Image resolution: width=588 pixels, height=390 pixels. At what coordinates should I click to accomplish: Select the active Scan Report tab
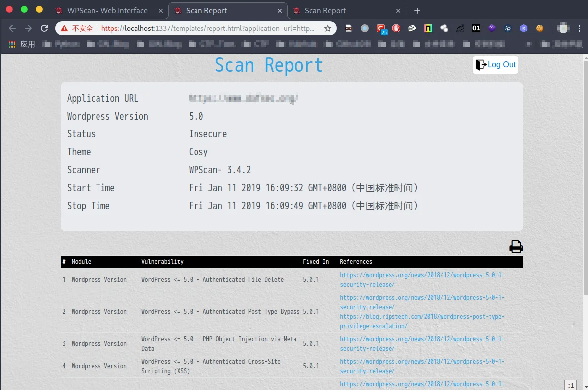click(228, 11)
